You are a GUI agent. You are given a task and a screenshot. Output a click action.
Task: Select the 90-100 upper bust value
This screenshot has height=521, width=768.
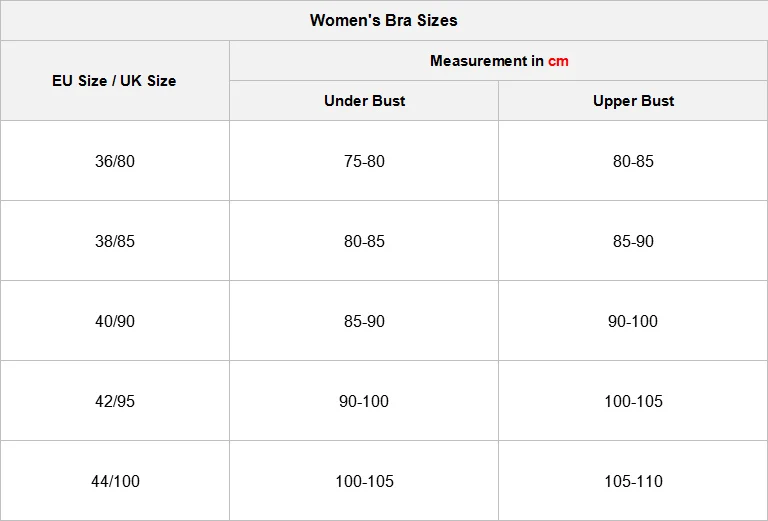pyautogui.click(x=633, y=321)
